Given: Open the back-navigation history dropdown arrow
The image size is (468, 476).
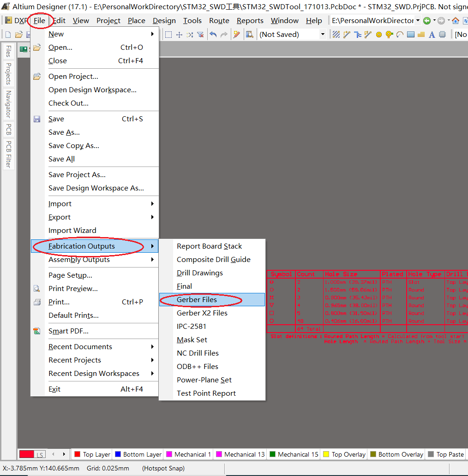Looking at the screenshot, I should 434,21.
